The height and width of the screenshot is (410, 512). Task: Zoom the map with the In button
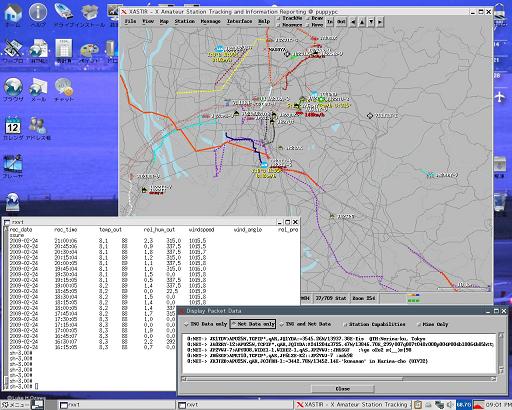coord(330,22)
